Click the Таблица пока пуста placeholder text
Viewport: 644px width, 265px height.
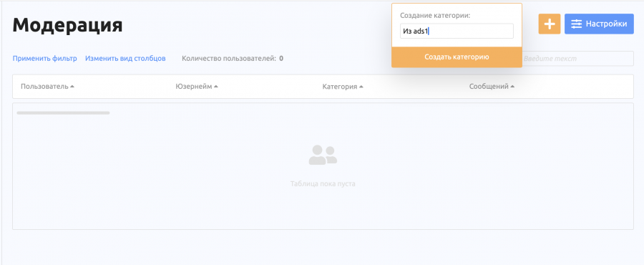click(323, 183)
